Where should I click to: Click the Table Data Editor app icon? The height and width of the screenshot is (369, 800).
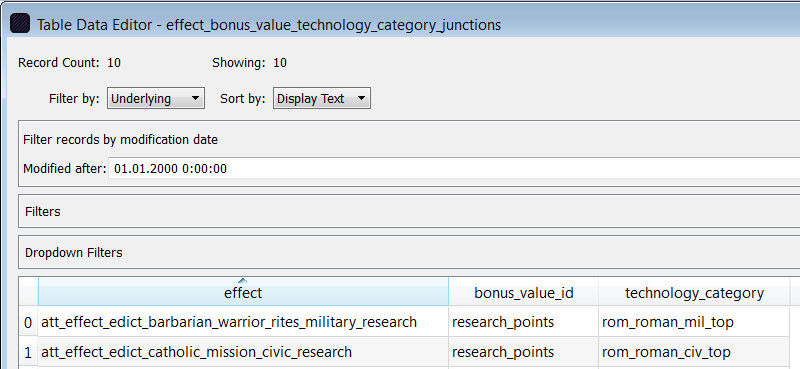pyautogui.click(x=20, y=23)
